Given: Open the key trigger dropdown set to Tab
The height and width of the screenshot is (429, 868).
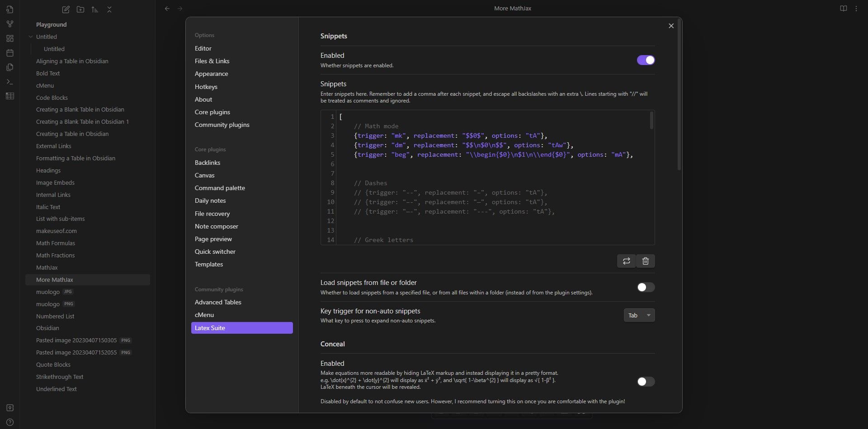Looking at the screenshot, I should tap(639, 315).
